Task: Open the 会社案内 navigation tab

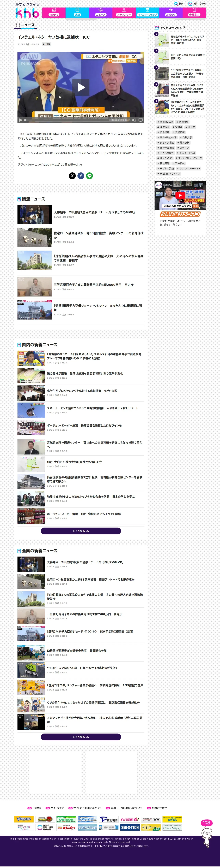Action: pyautogui.click(x=194, y=13)
